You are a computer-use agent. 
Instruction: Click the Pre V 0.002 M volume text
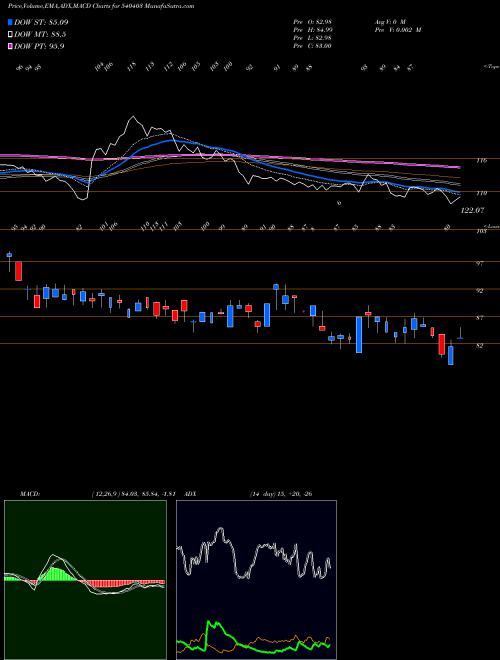click(x=397, y=30)
